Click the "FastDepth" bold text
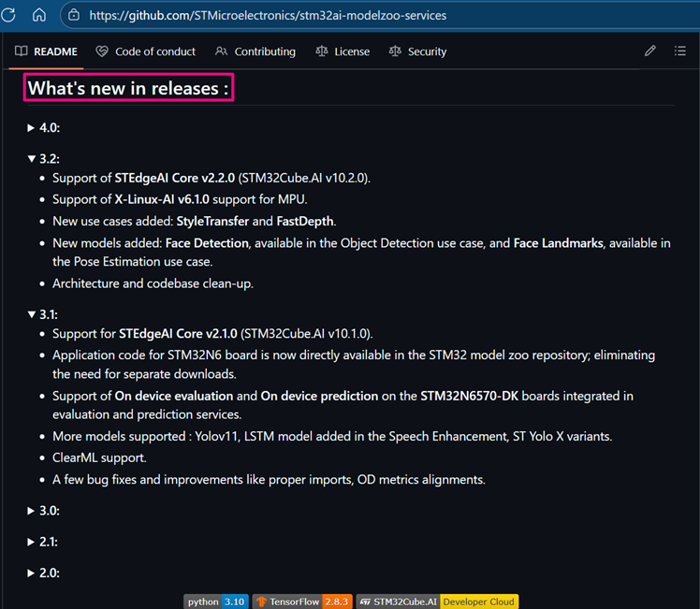Viewport: 700px width, 609px height. (x=305, y=222)
